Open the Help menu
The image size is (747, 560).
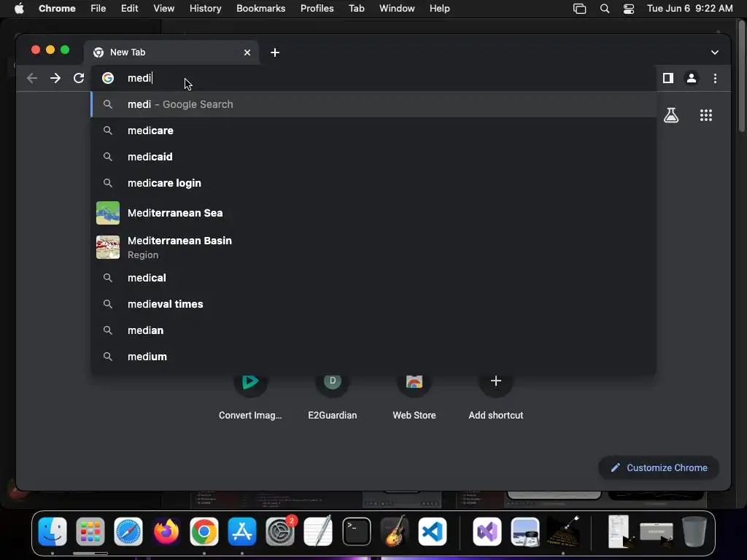point(439,9)
